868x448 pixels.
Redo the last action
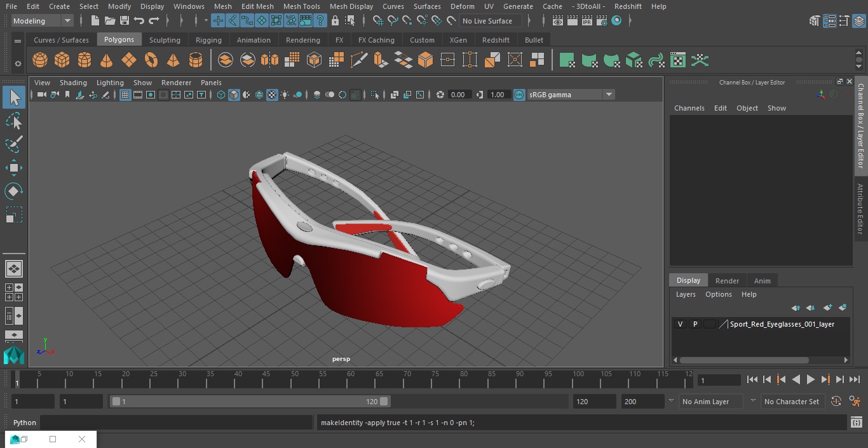[154, 21]
